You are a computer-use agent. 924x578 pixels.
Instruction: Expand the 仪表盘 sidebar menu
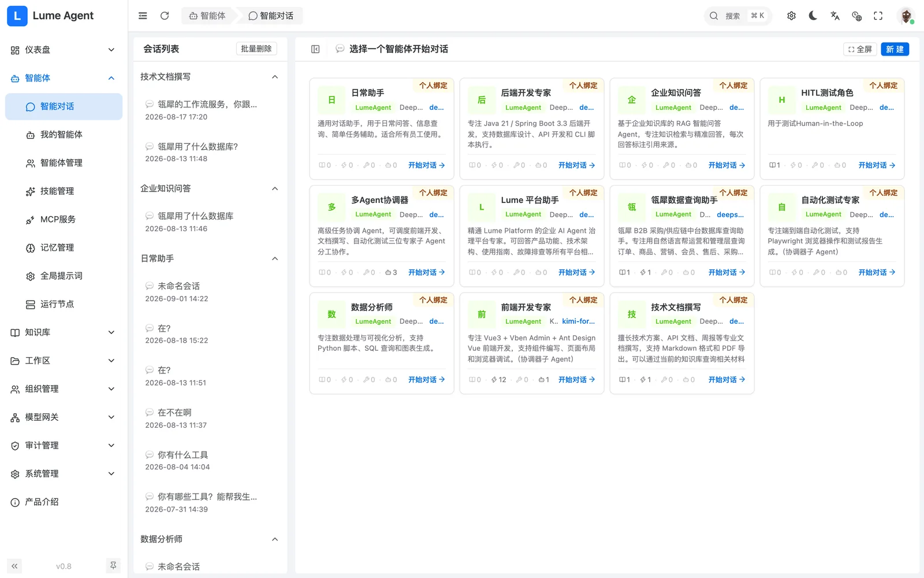[x=63, y=50]
